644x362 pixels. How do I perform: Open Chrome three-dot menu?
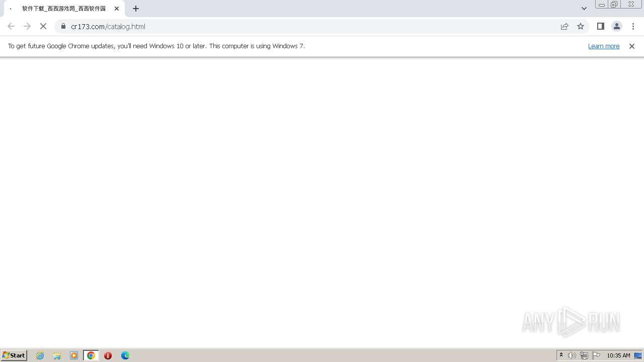point(633,26)
